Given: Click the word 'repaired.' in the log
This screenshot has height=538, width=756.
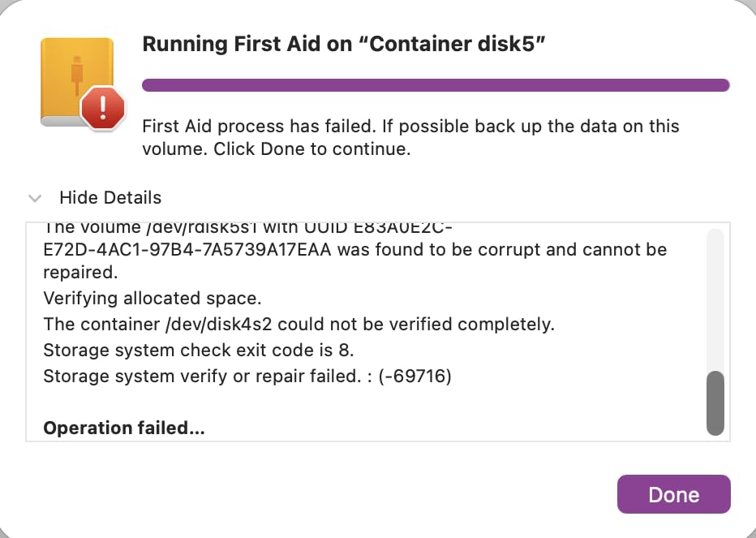Looking at the screenshot, I should point(80,272).
